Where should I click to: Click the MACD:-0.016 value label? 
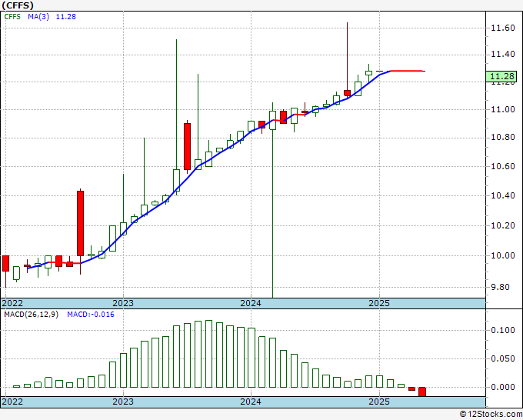point(91,315)
